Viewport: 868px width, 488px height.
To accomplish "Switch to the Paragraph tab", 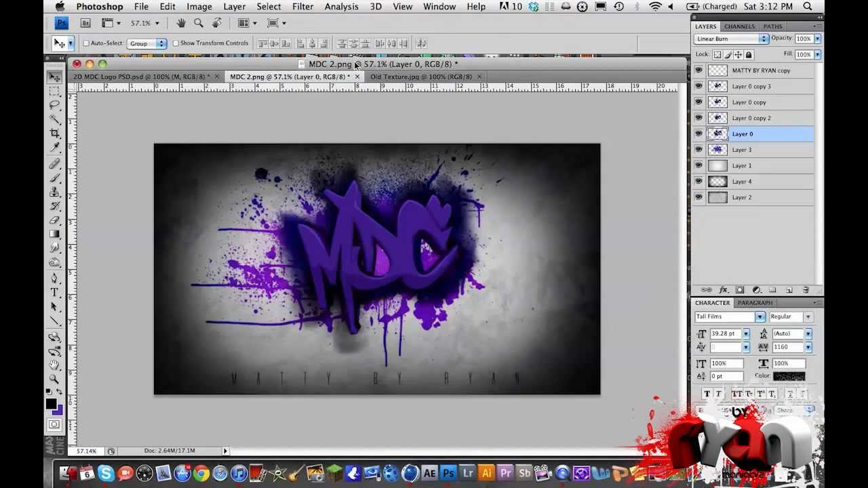I will pos(755,303).
